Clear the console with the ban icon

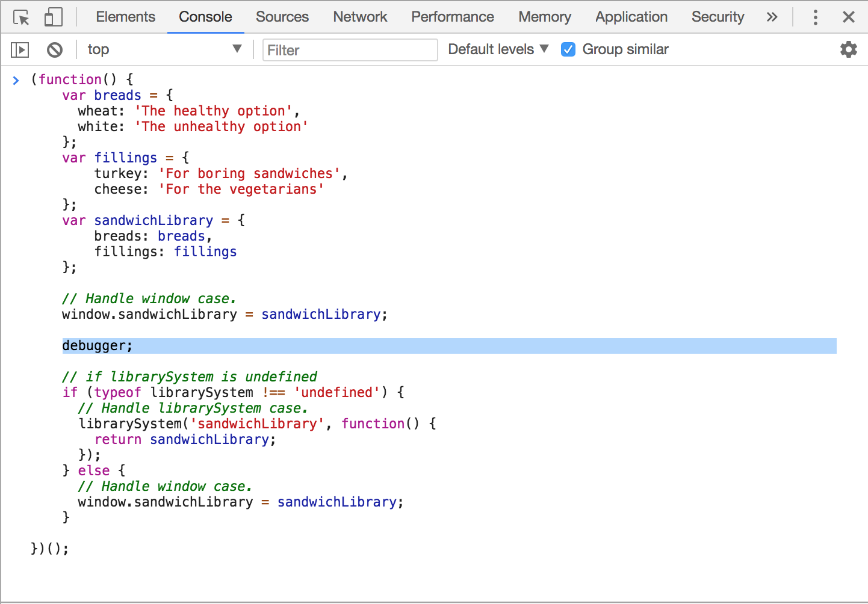[x=55, y=50]
